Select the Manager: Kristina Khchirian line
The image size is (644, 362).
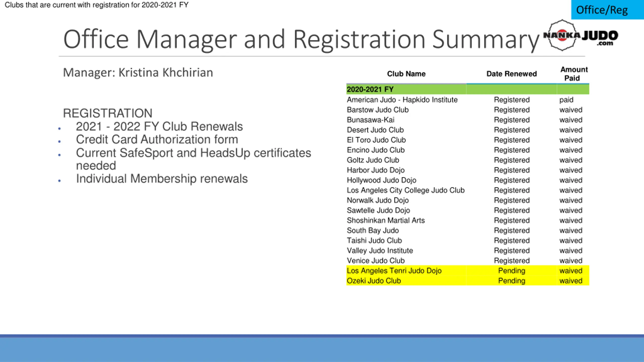(138, 73)
